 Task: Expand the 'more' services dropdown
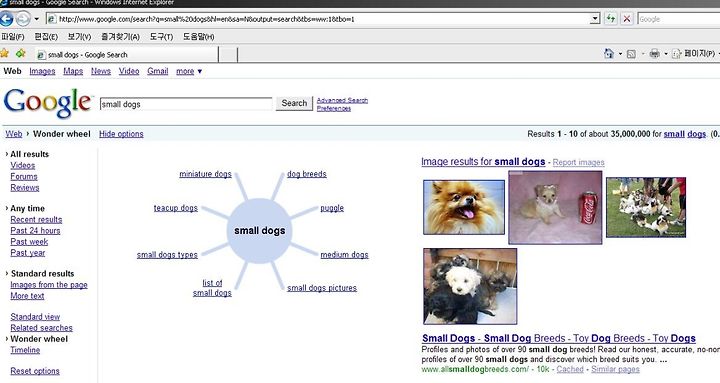pyautogui.click(x=189, y=71)
